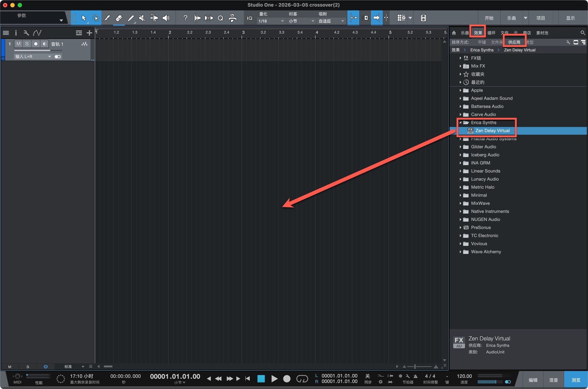Select the Eraser tool in toolbar
This screenshot has width=588, height=389.
click(x=119, y=18)
